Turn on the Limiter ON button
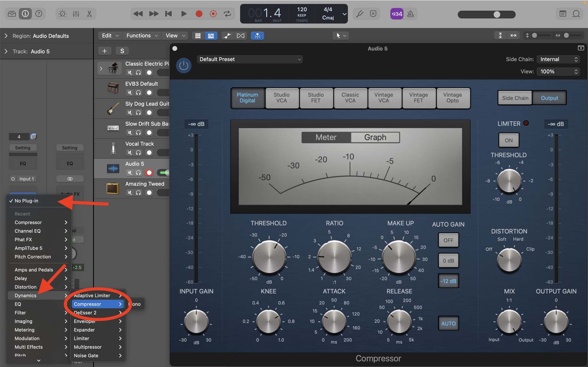588x367 pixels. [x=509, y=140]
